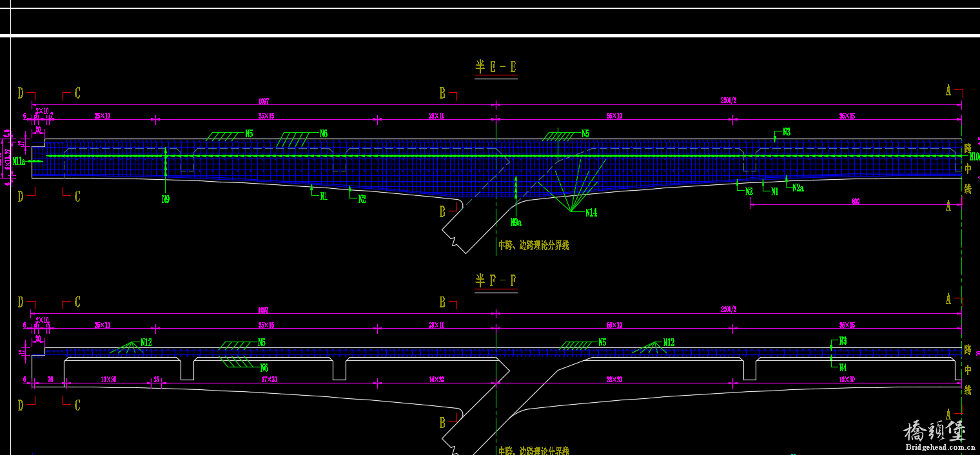980x455 pixels.
Task: Pick the N2 label beside N9
Action: (x=362, y=200)
